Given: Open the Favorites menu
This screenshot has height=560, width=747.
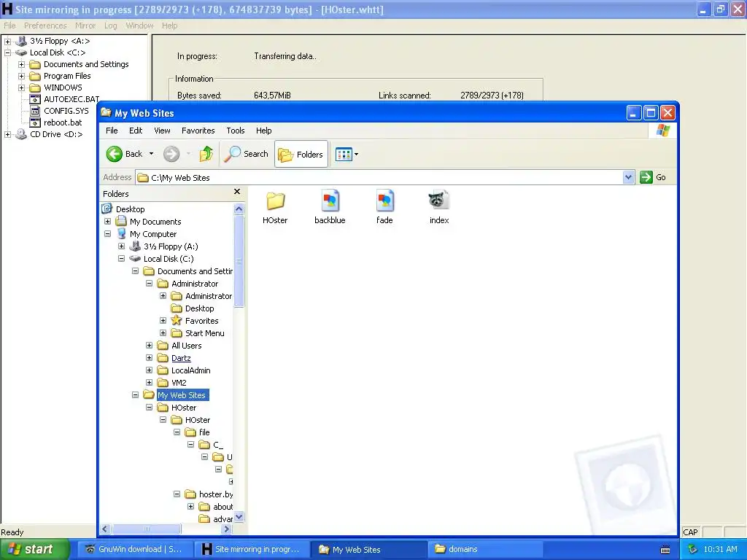Looking at the screenshot, I should 198,131.
